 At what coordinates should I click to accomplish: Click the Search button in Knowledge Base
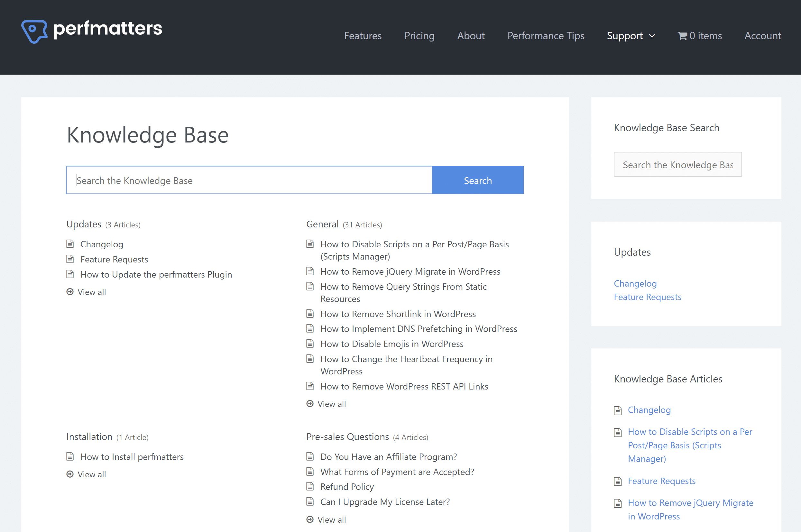click(478, 180)
